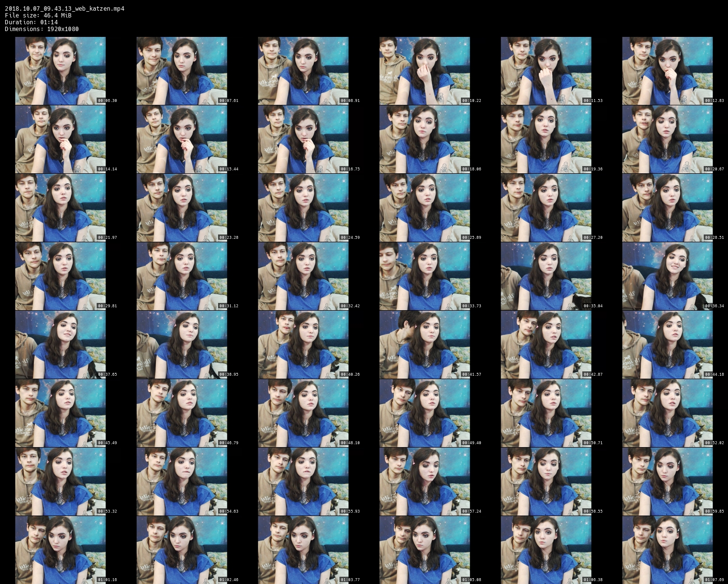Screen dimensions: 728x584
Task: Click the 'Duration: 01:14' text
Action: pyautogui.click(x=32, y=22)
